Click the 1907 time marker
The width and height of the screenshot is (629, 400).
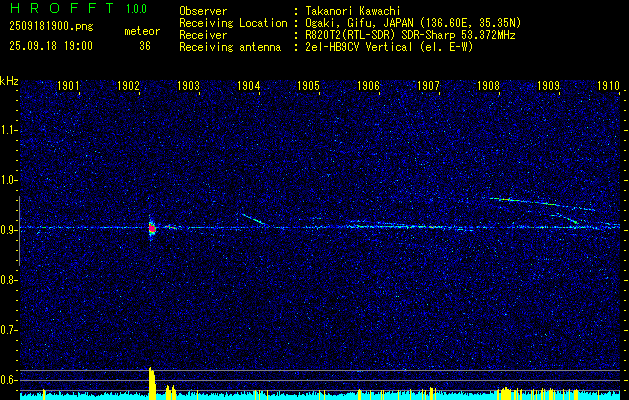(428, 86)
